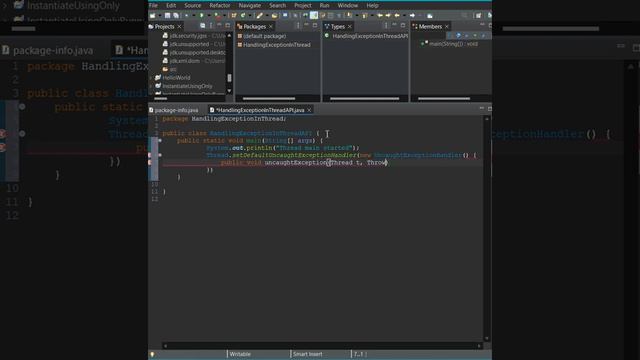This screenshot has height=360, width=640.
Task: Open the File menu
Action: (153, 5)
